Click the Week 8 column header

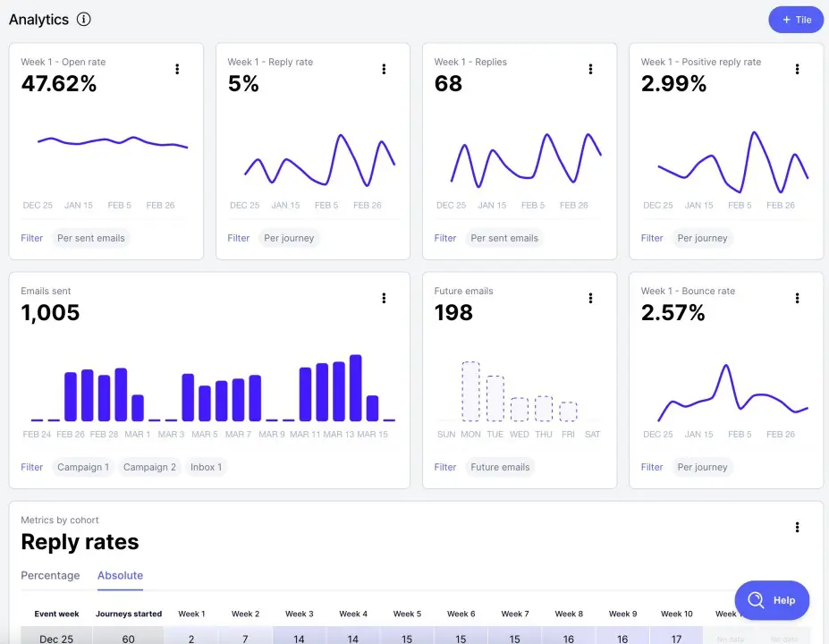click(569, 614)
